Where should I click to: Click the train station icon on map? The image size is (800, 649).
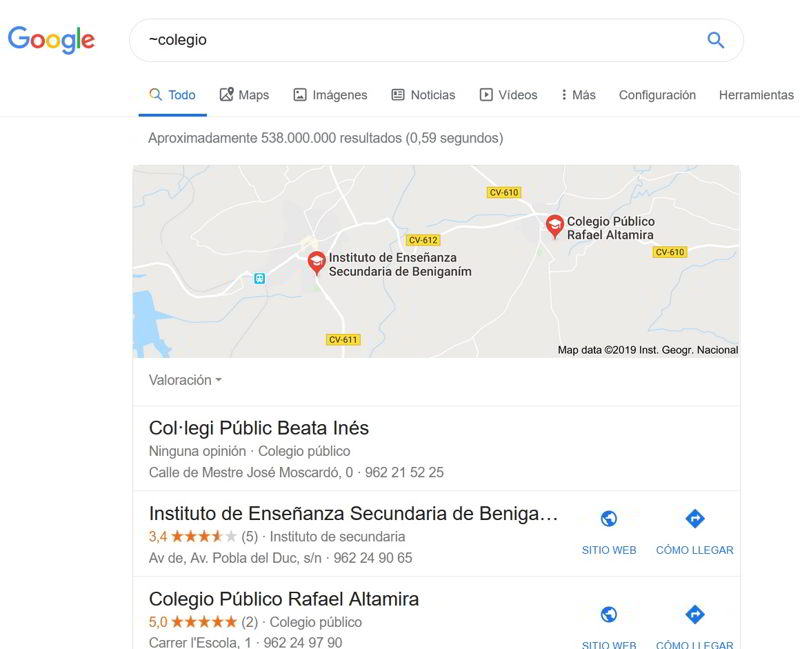260,278
